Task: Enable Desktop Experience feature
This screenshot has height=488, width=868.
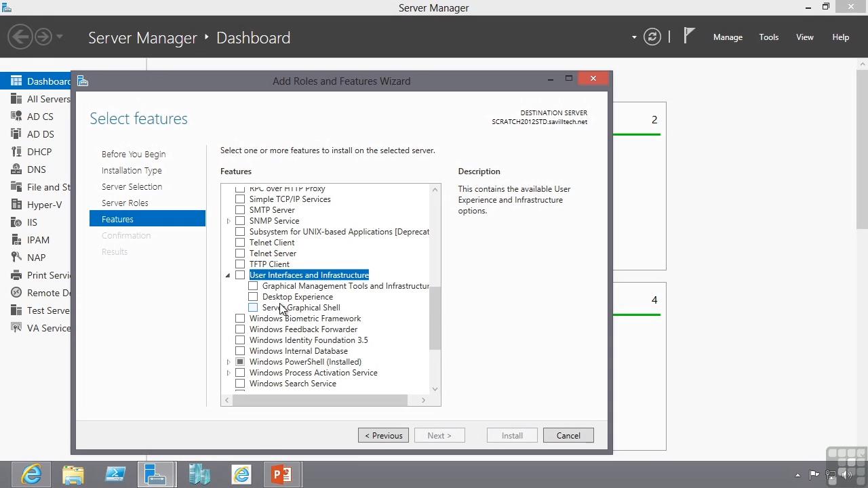Action: (253, 297)
